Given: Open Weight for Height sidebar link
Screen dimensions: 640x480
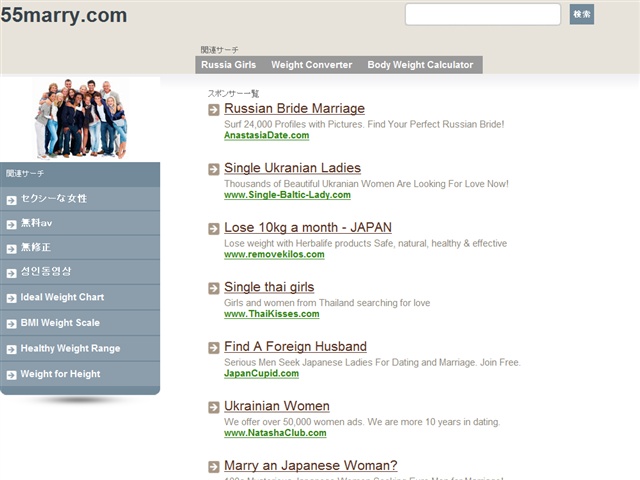Looking at the screenshot, I should pyautogui.click(x=60, y=374).
